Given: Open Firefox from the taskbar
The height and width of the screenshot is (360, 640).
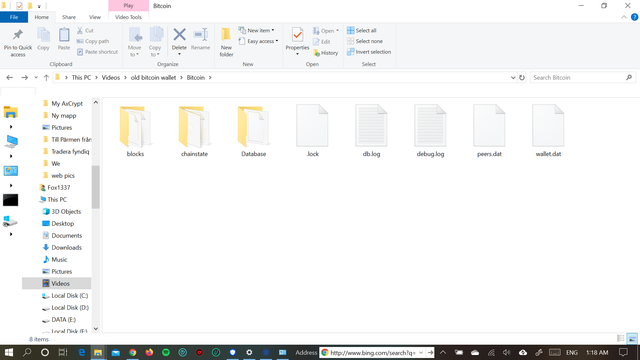Looking at the screenshot, I should pos(149,352).
